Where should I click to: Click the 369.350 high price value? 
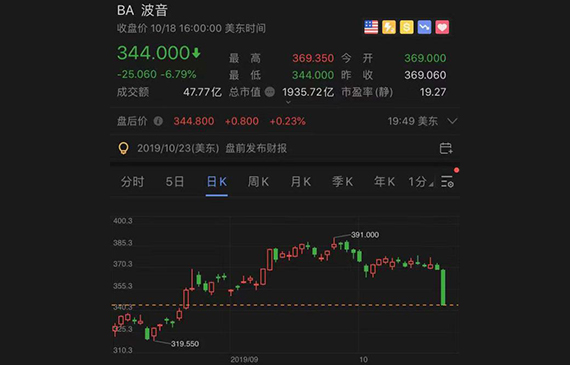313,58
